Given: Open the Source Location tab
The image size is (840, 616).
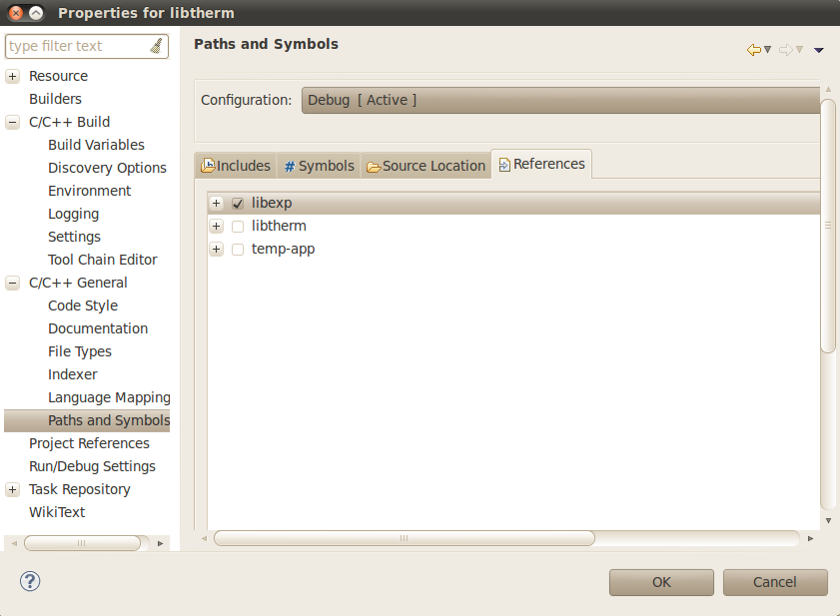Looking at the screenshot, I should tap(434, 166).
